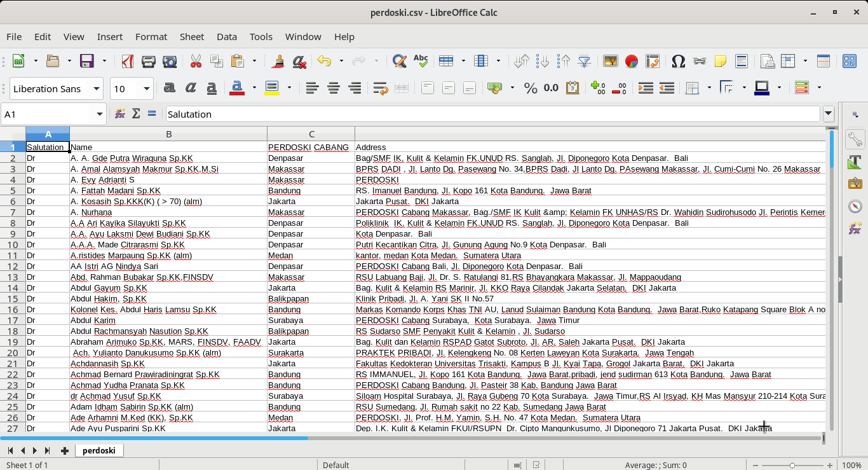The image size is (868, 470).
Task: Toggle Italic text formatting
Action: [x=191, y=88]
